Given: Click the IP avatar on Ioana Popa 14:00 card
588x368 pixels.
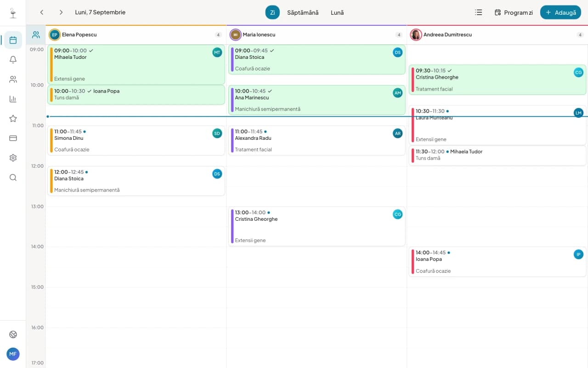Looking at the screenshot, I should click(x=579, y=254).
